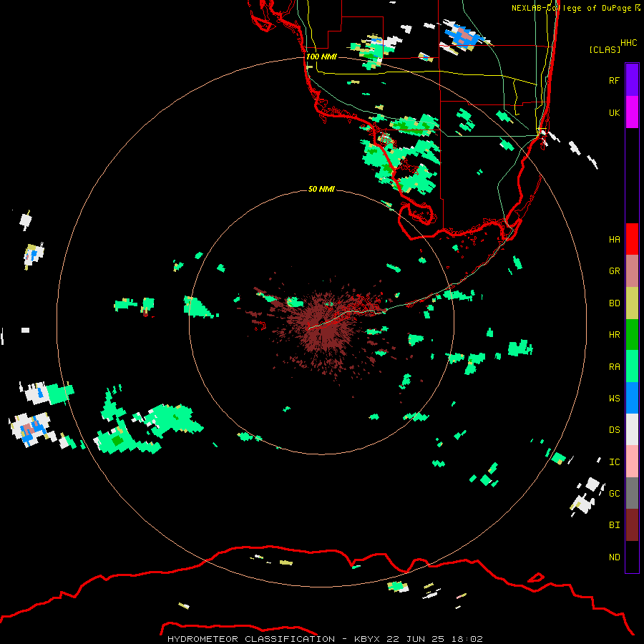The image size is (644, 644).
Task: Click the [CLAS] units label
Action: [x=605, y=49]
